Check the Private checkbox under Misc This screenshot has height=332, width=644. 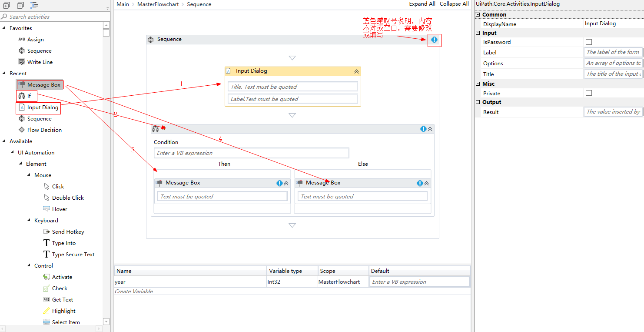click(589, 93)
